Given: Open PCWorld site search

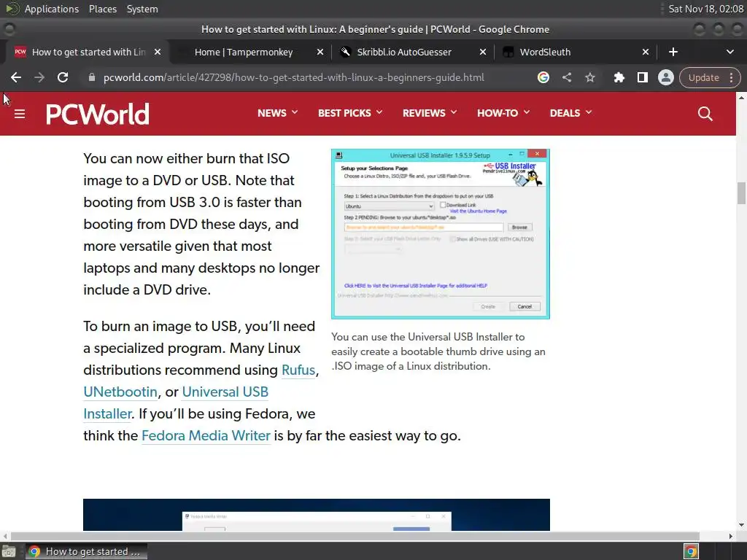Looking at the screenshot, I should click(x=705, y=114).
